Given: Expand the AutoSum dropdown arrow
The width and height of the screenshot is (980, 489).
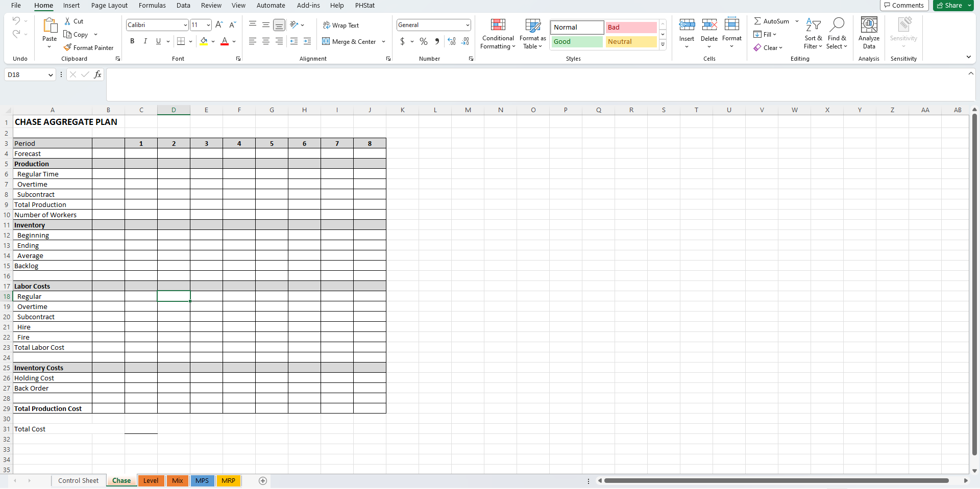Looking at the screenshot, I should pyautogui.click(x=797, y=21).
